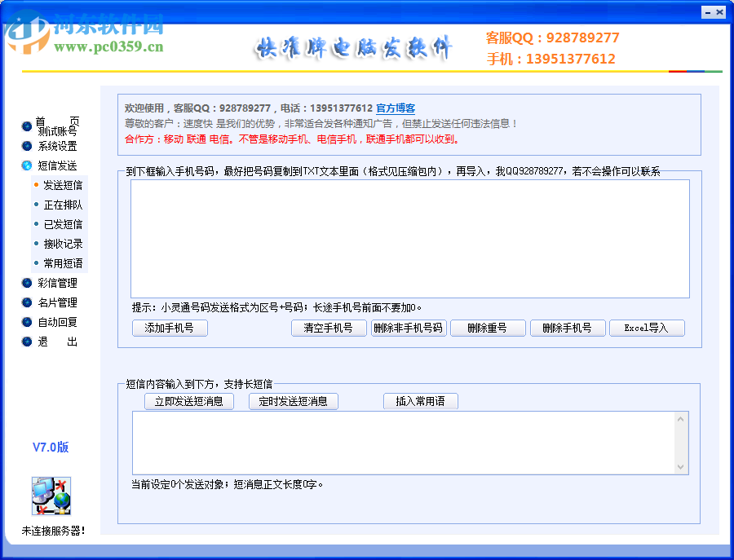
Task: Click the 删除非手机号码 button
Action: coord(409,329)
